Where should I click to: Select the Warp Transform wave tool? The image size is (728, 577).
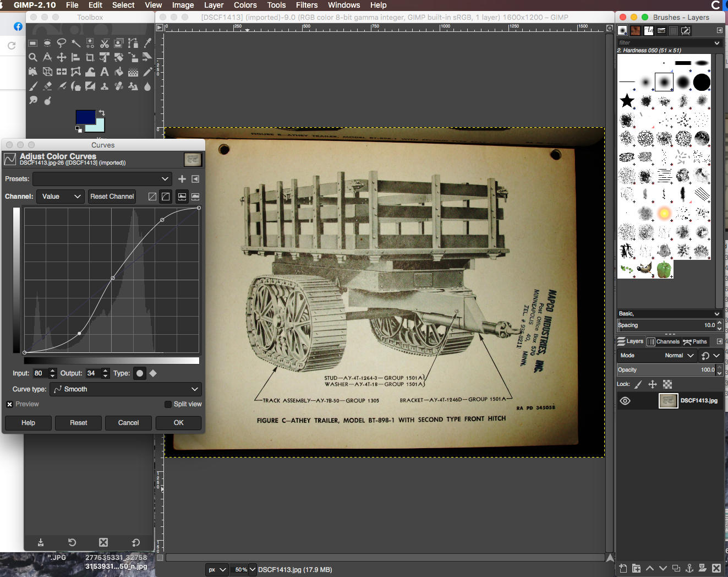(x=90, y=72)
